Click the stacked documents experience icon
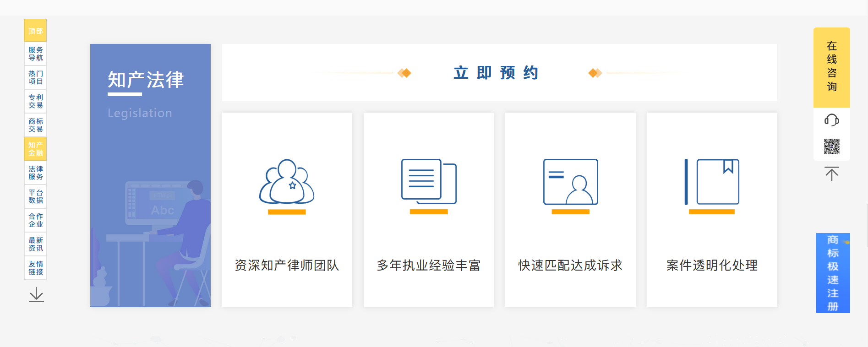The width and height of the screenshot is (868, 347). 429,182
